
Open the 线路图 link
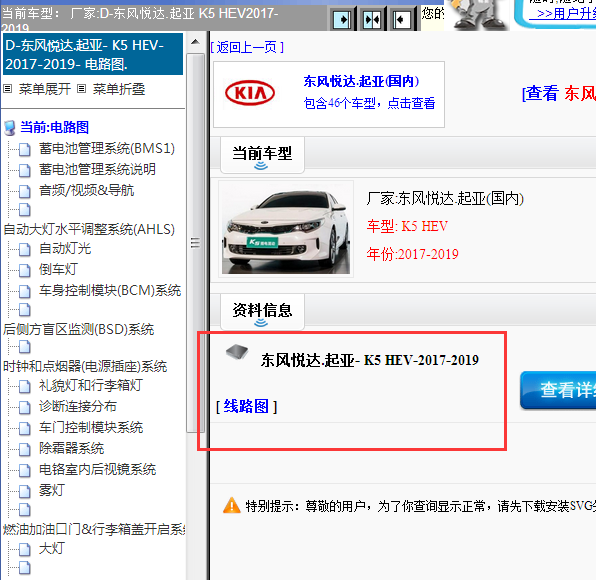coord(246,406)
